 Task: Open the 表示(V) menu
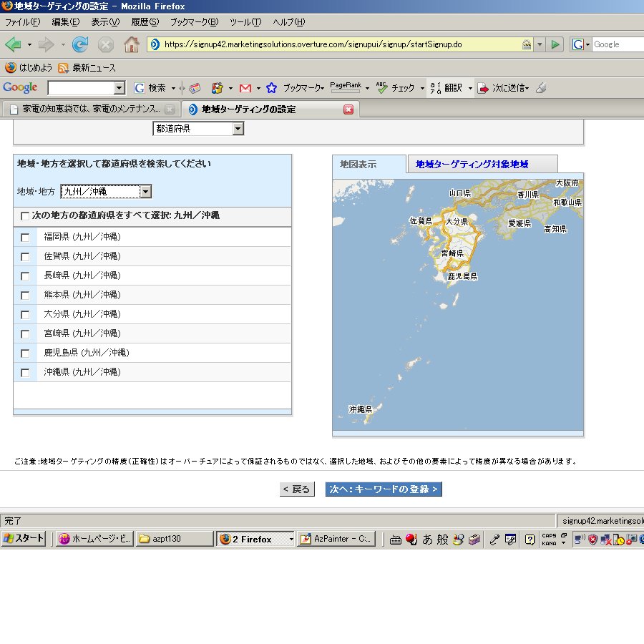coord(105,22)
